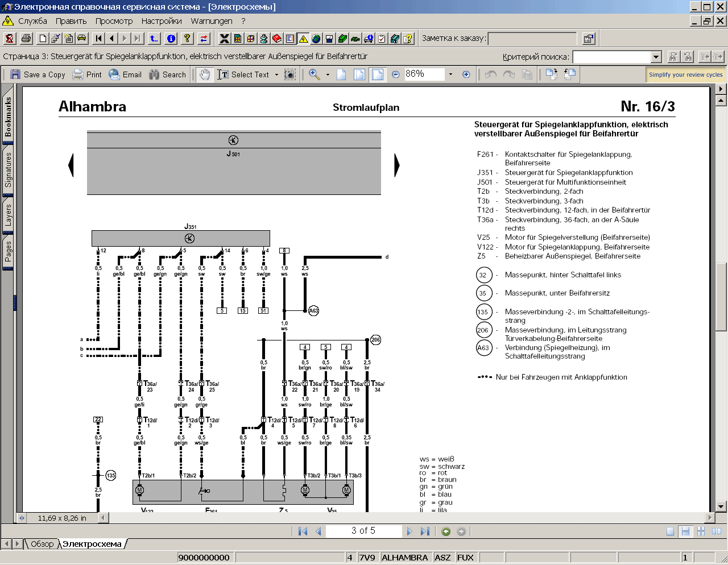Click Select Text tool button
This screenshot has height=565, width=728.
pos(243,74)
